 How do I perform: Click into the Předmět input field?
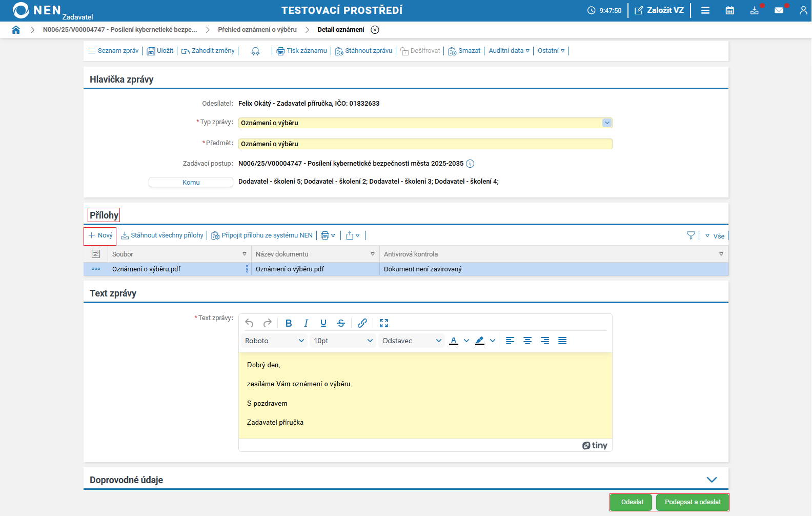[424, 144]
